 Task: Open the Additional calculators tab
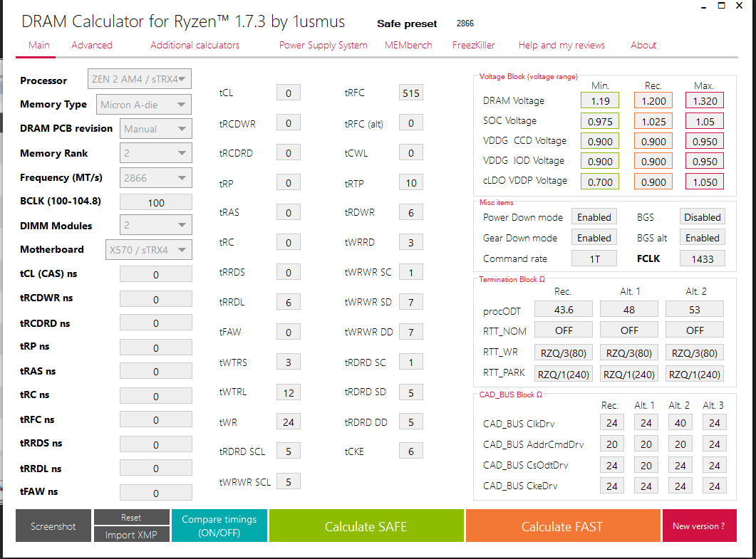click(195, 46)
